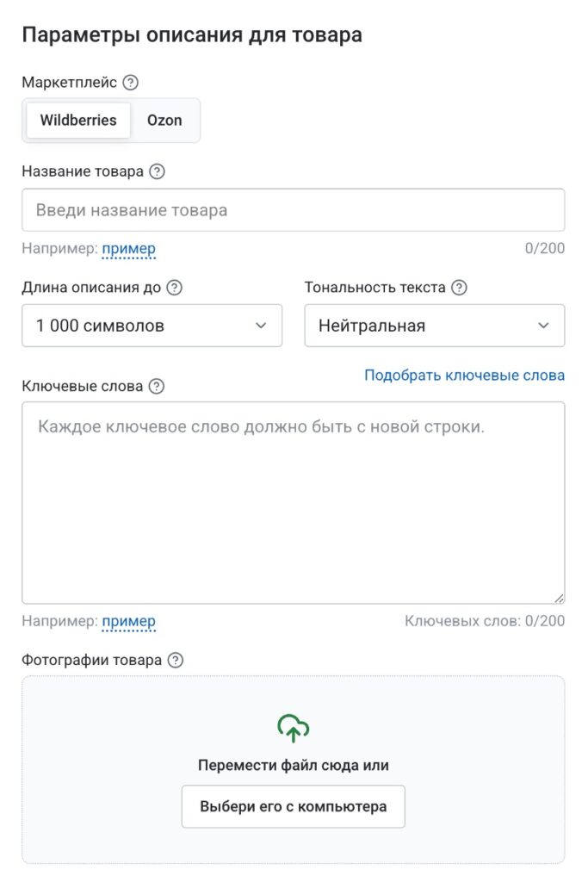
Task: Click the help icon for Фотографии товара
Action: point(176,659)
